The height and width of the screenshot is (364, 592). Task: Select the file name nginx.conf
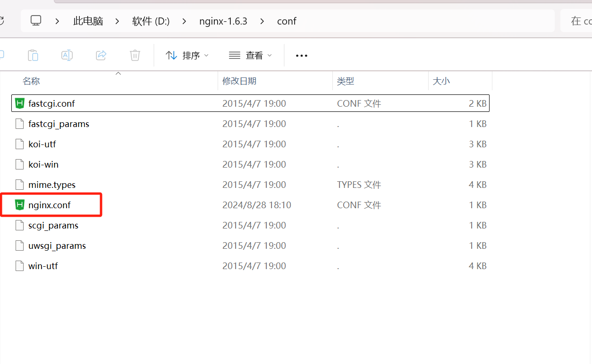[x=50, y=205]
